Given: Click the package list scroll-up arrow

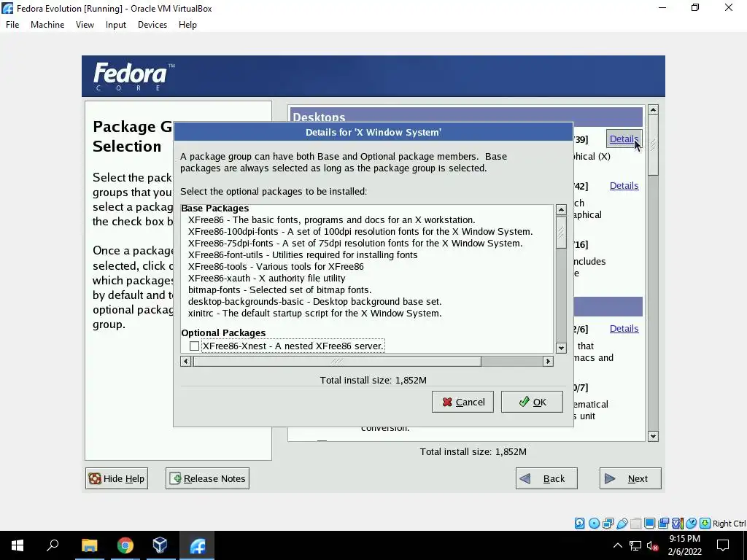Looking at the screenshot, I should pos(561,210).
